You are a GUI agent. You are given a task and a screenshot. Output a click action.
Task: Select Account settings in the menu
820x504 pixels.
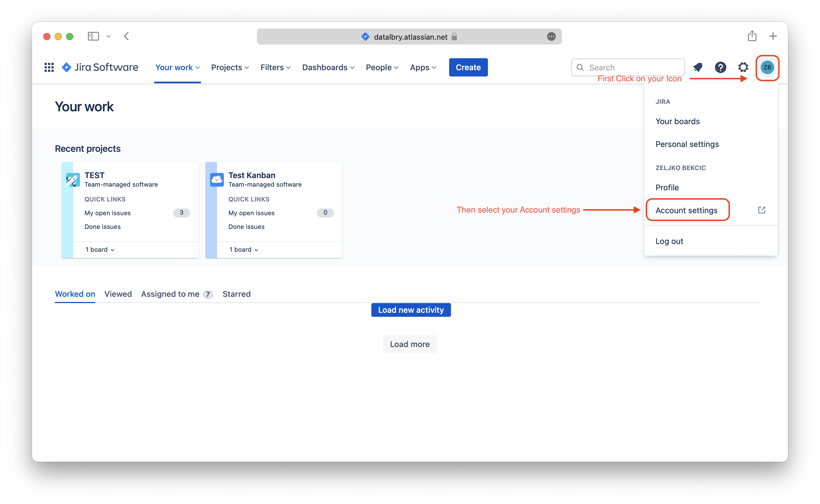tap(686, 210)
